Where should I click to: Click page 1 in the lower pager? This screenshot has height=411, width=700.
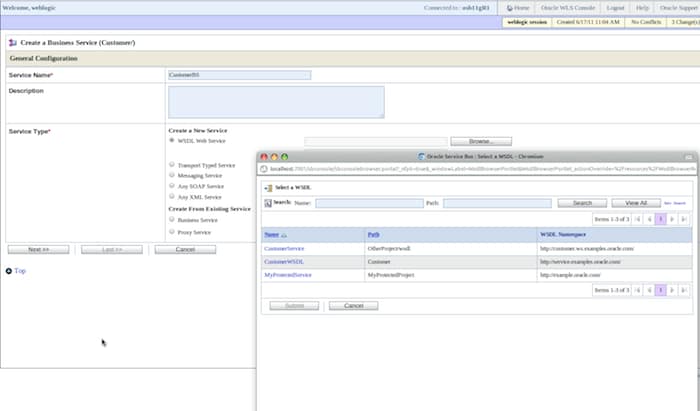tap(660, 290)
